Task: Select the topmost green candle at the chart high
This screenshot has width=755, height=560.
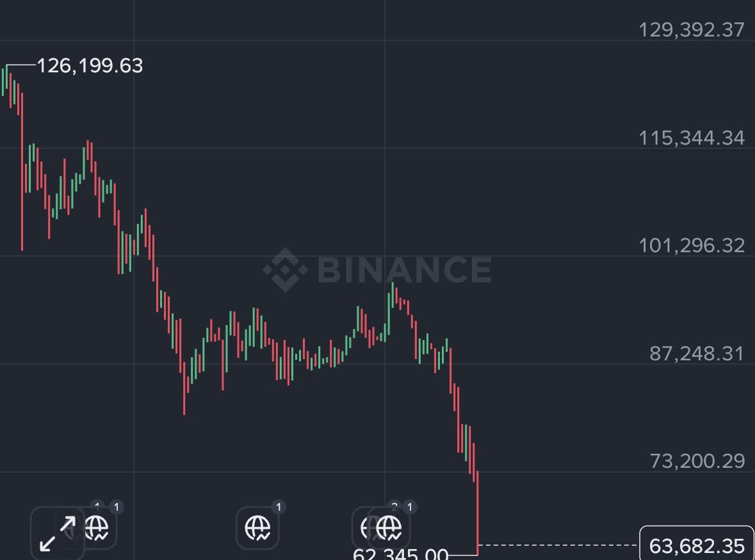Action: pyautogui.click(x=7, y=77)
